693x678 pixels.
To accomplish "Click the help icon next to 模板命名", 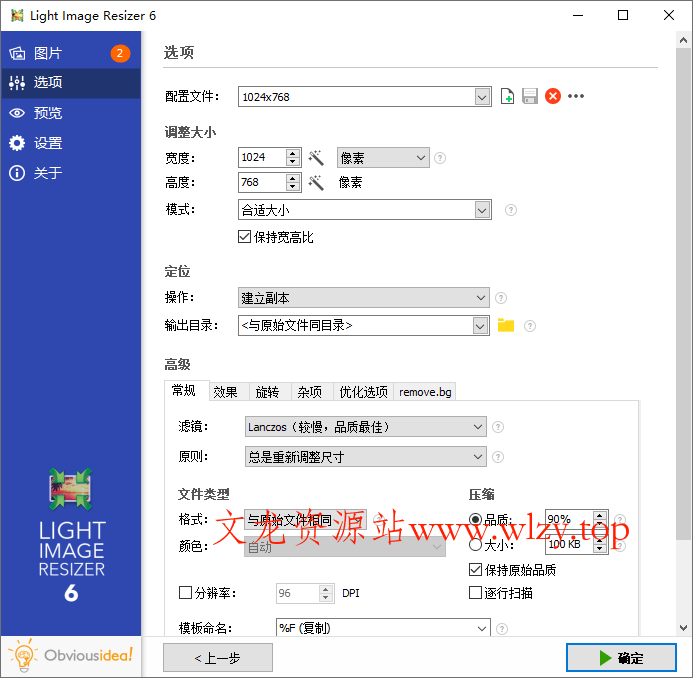I will 502,628.
